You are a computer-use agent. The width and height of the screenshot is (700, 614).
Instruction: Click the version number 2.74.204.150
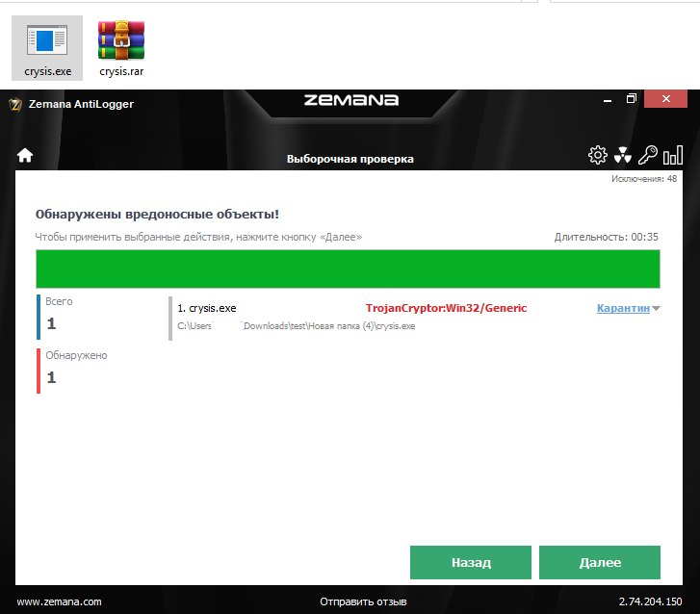point(651,601)
